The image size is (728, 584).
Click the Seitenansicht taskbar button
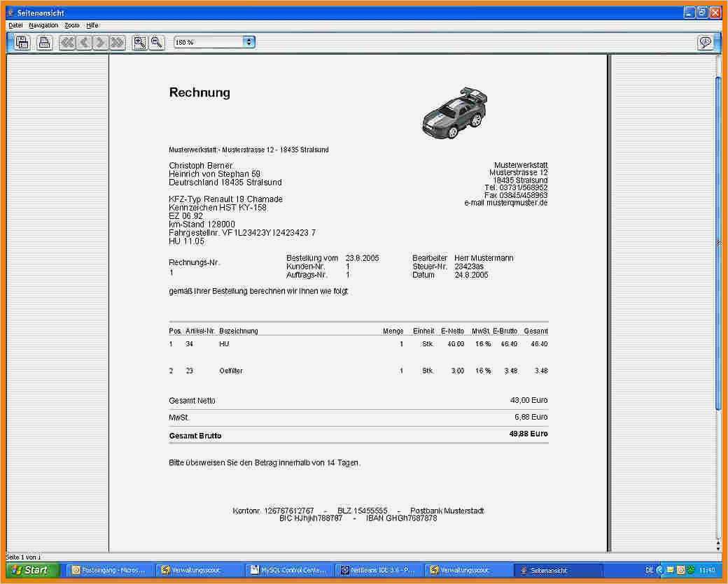click(559, 570)
